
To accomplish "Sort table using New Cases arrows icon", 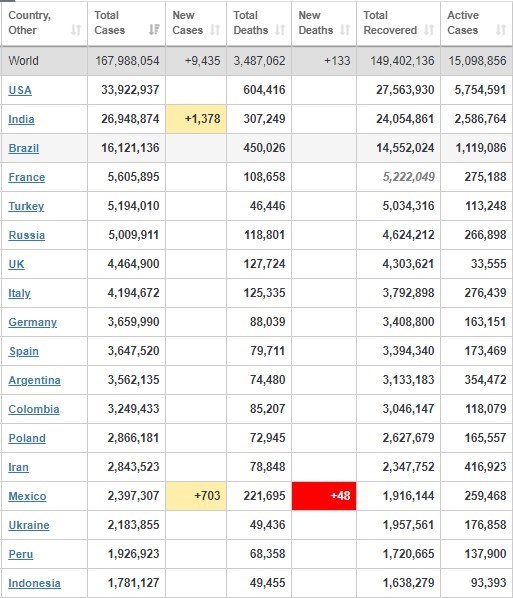I will 215,30.
